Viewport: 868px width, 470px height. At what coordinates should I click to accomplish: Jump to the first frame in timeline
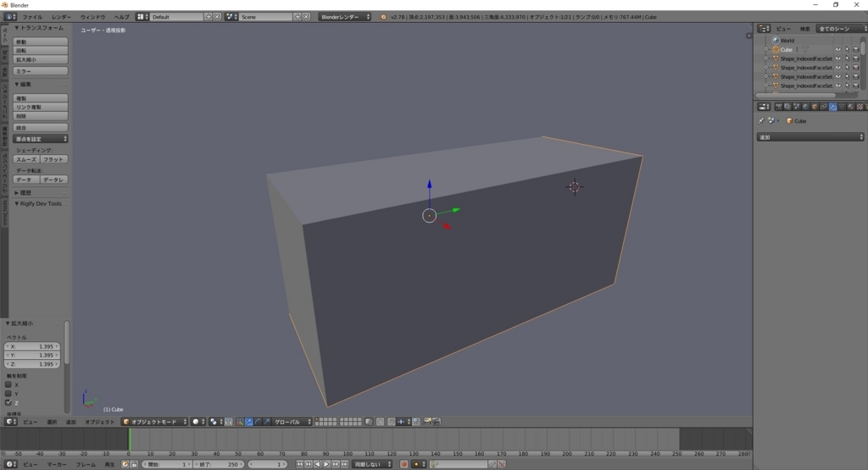pyautogui.click(x=300, y=464)
